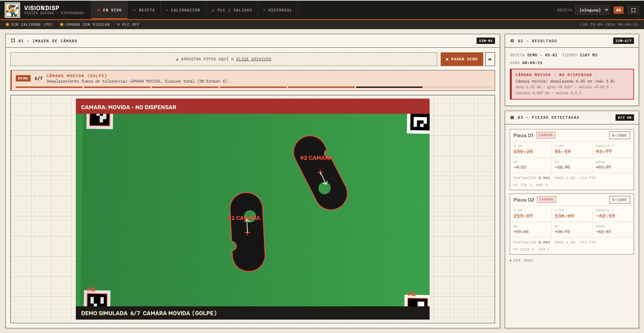Toggle fullscreen mode icon

[x=633, y=10]
